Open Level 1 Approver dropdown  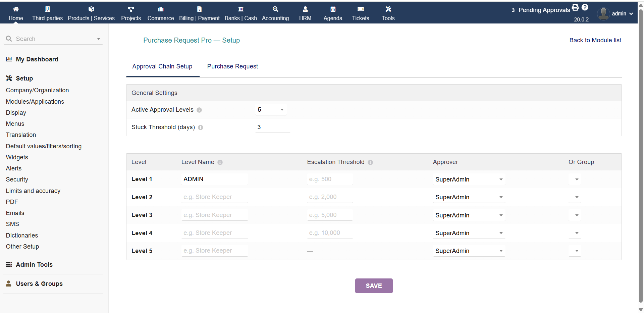pos(469,179)
